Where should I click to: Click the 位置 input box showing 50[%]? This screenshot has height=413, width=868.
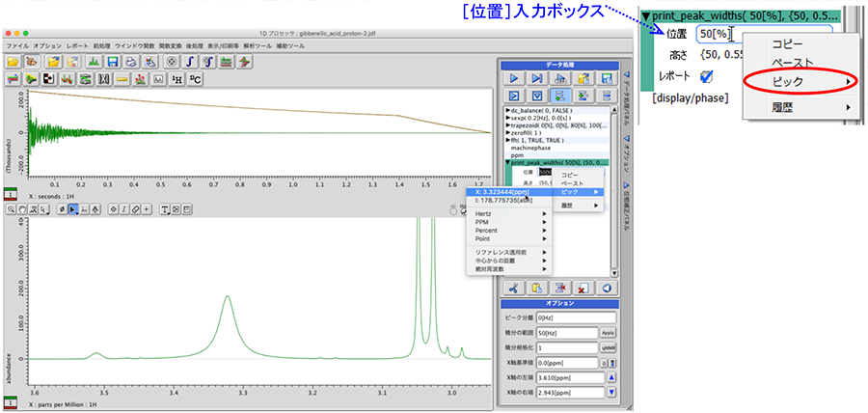[712, 35]
